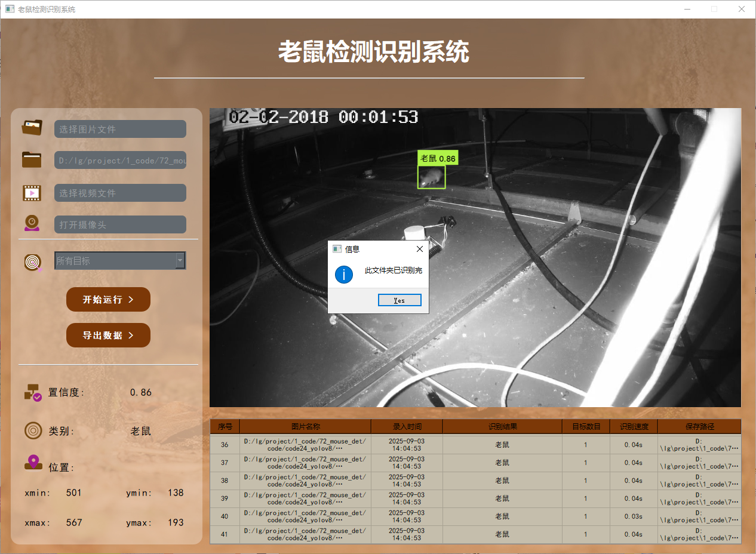The height and width of the screenshot is (554, 756).
Task: Select row number 38 in the table
Action: [x=225, y=481]
